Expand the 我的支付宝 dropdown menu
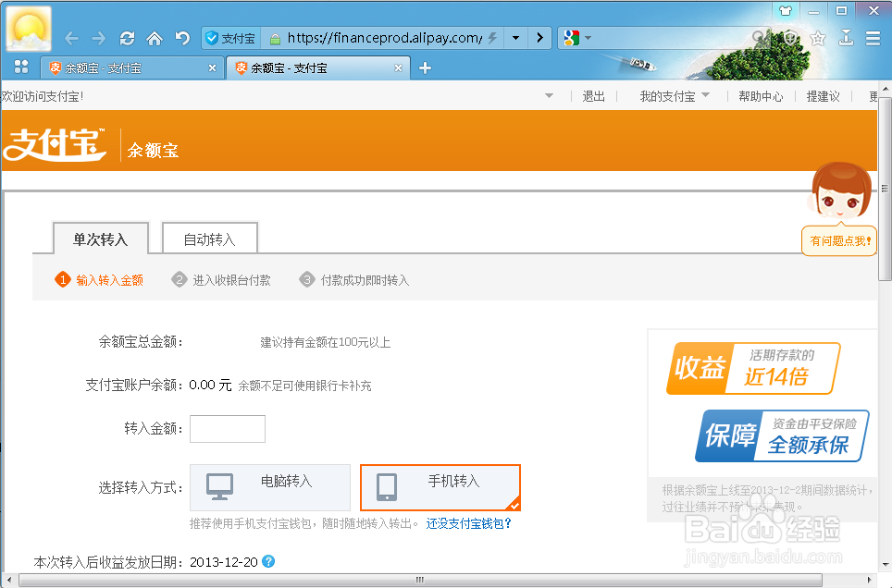The width and height of the screenshot is (892, 588). [673, 95]
